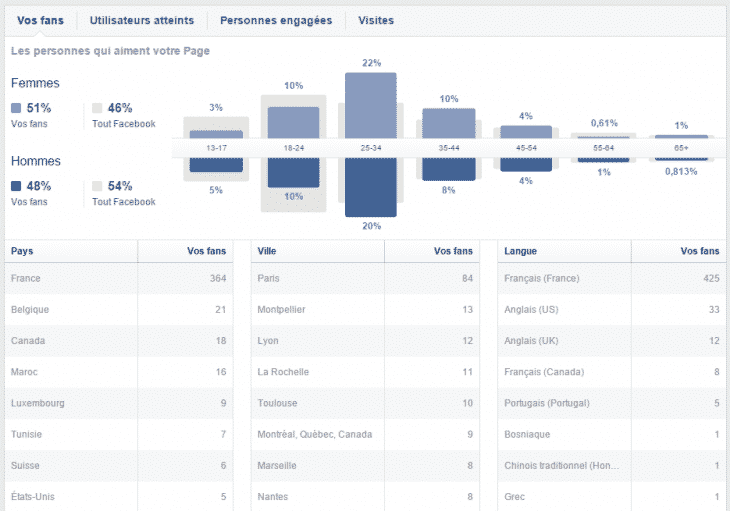
Task: Click the Montréal, Québec, Canada row
Action: tap(365, 434)
